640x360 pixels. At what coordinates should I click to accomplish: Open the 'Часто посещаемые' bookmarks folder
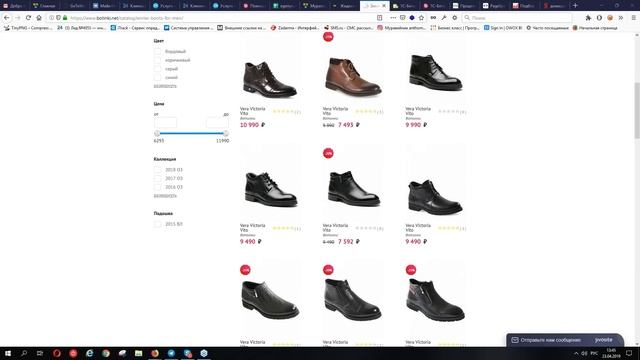[547, 28]
